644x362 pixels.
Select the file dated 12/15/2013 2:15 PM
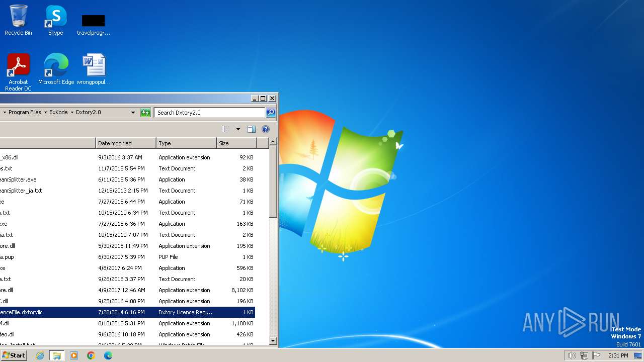point(127,191)
